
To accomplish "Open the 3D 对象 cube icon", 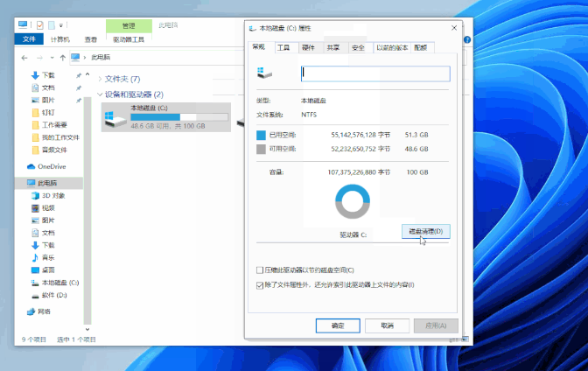I will tap(35, 195).
